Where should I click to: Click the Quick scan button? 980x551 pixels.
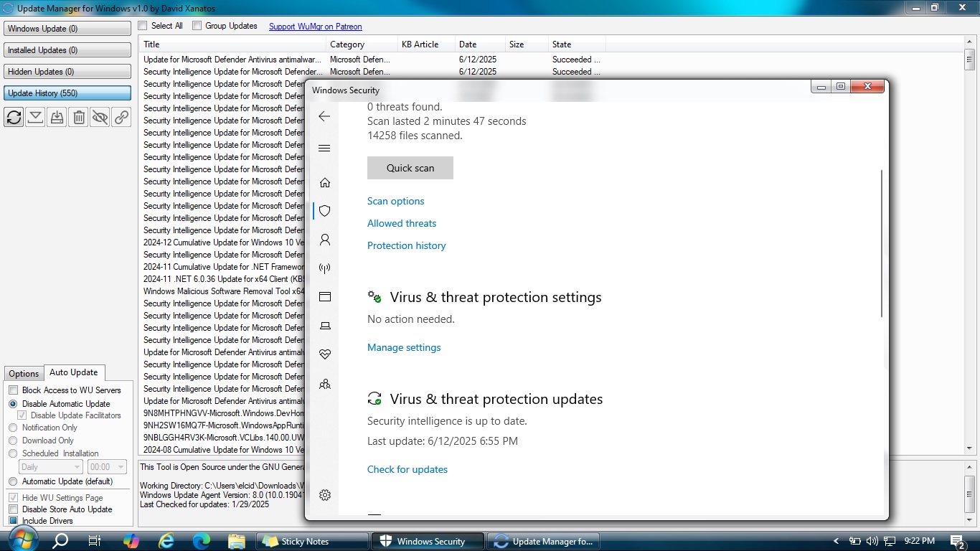pos(410,168)
